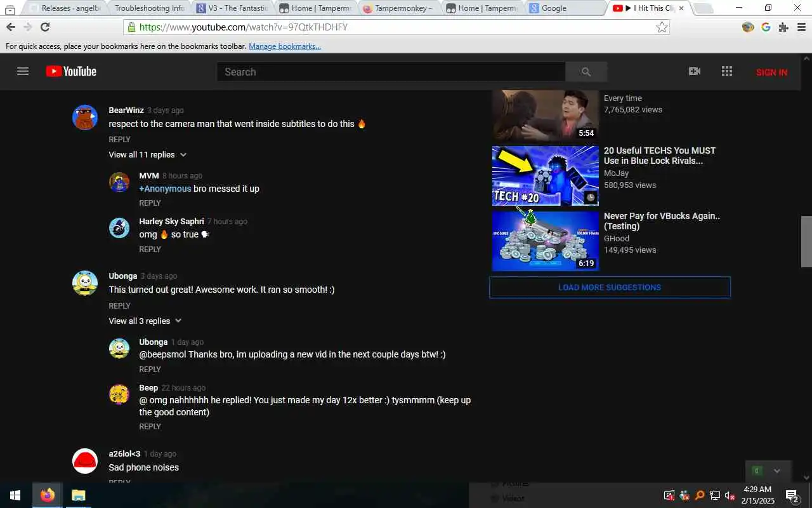Open GHood channel name
The image size is (812, 508).
(x=617, y=239)
